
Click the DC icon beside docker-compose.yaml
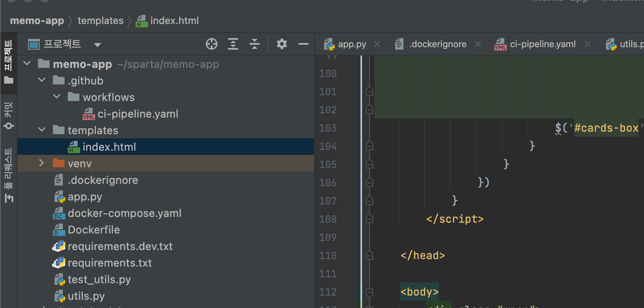(x=59, y=213)
